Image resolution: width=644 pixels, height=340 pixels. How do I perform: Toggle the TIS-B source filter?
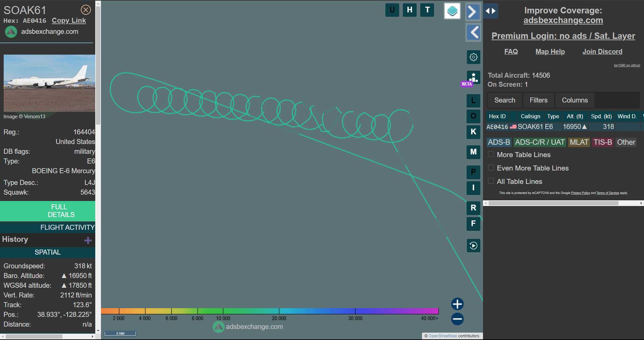(603, 142)
